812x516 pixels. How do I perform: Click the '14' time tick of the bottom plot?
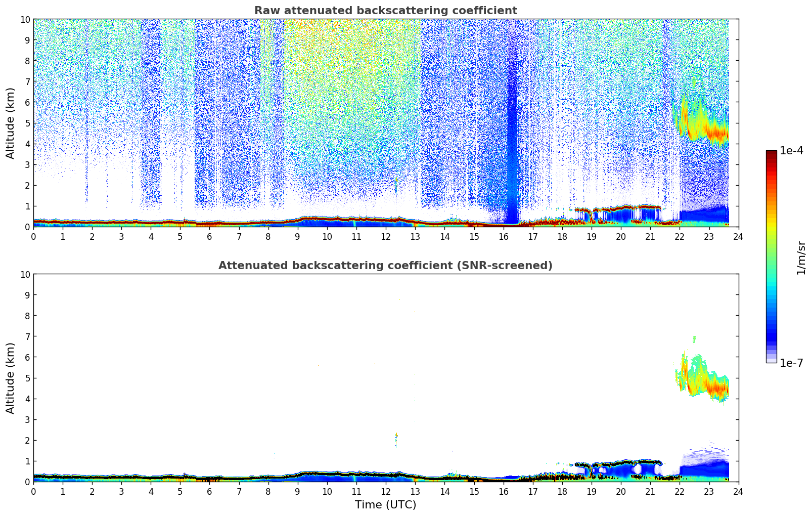[444, 491]
